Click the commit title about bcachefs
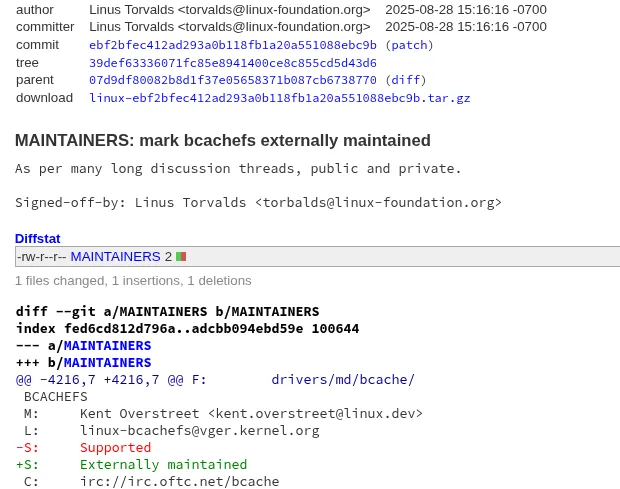The image size is (620, 489). 222,141
